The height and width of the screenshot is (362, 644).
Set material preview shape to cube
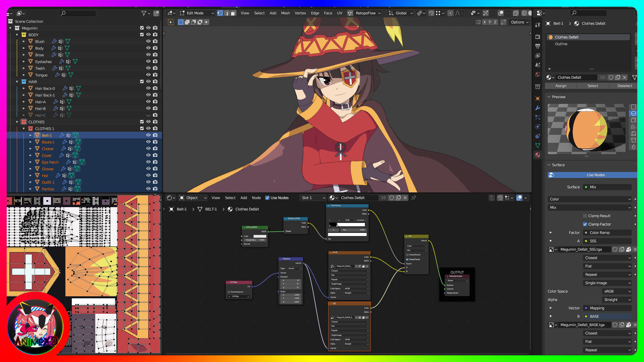[x=633, y=120]
